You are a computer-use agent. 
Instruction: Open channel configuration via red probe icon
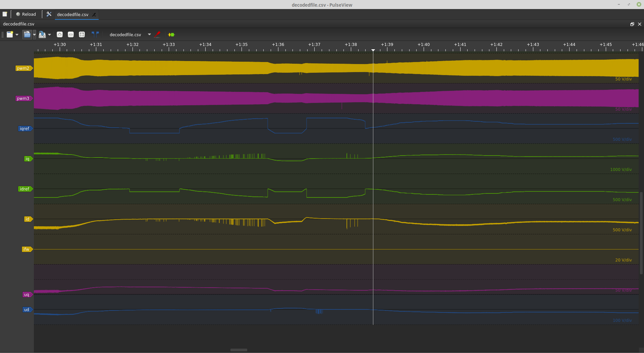(157, 34)
